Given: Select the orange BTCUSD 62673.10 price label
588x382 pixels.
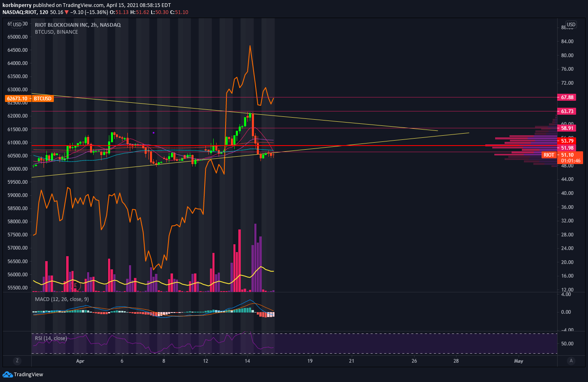Looking at the screenshot, I should [29, 99].
